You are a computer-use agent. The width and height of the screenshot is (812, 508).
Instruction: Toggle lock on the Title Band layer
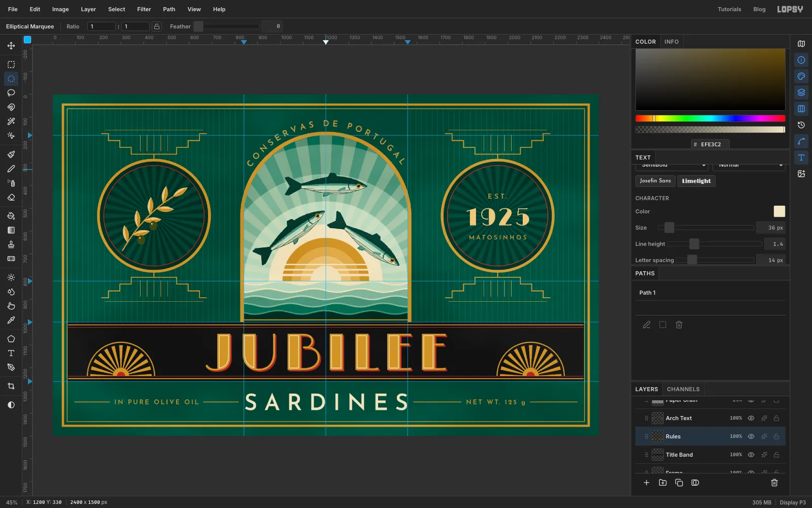coord(776,455)
